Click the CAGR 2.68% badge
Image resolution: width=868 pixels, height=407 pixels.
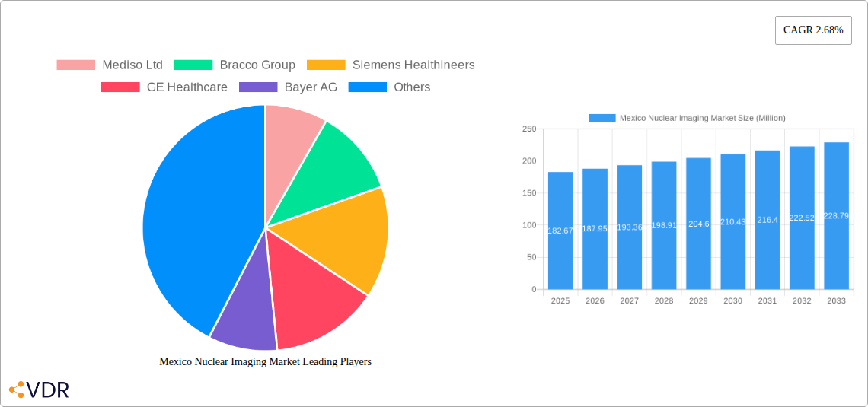click(x=813, y=30)
